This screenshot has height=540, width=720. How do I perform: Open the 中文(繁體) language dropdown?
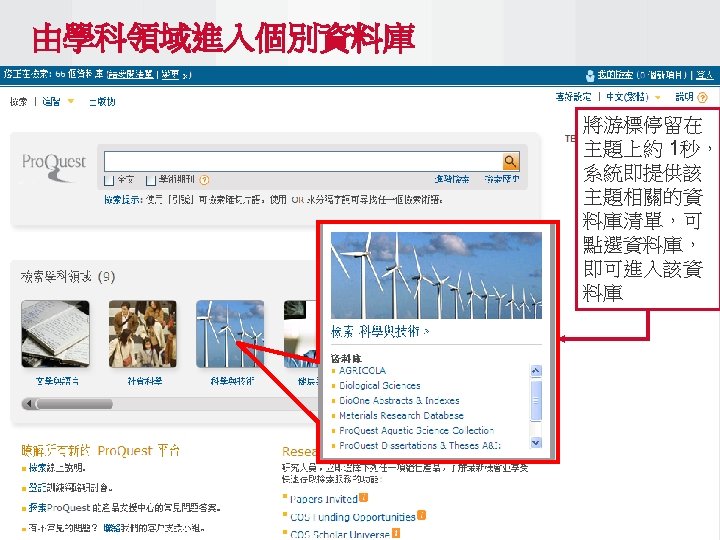[x=658, y=97]
